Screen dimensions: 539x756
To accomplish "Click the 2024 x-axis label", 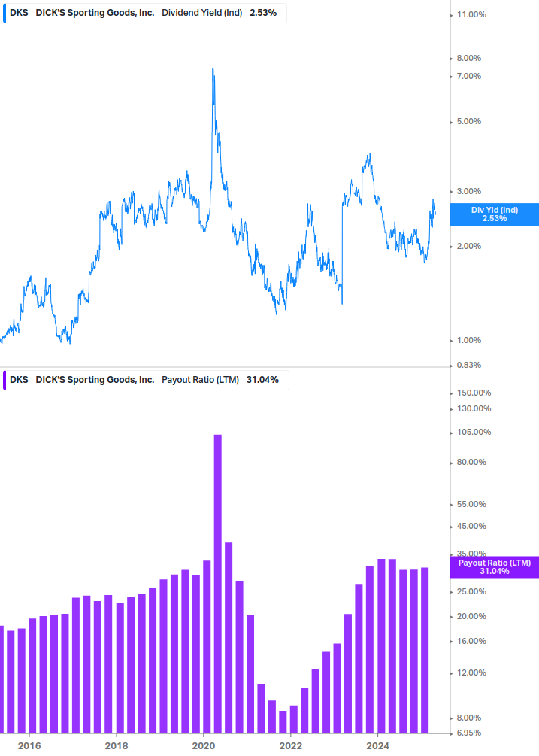I will 377,746.
